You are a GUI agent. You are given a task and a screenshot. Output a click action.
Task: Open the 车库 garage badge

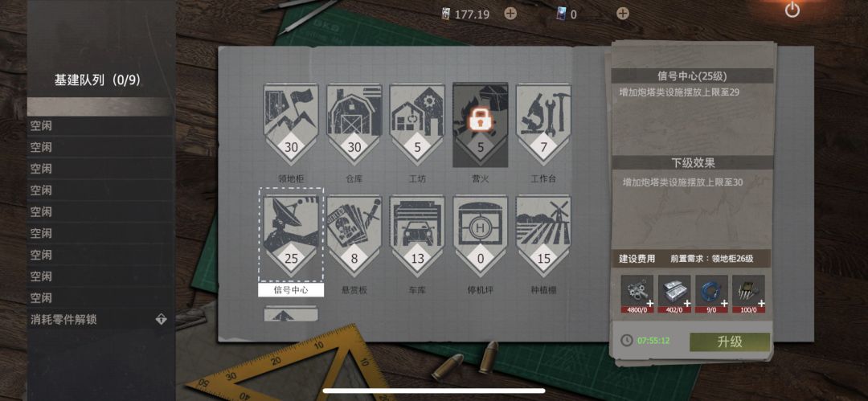point(417,236)
